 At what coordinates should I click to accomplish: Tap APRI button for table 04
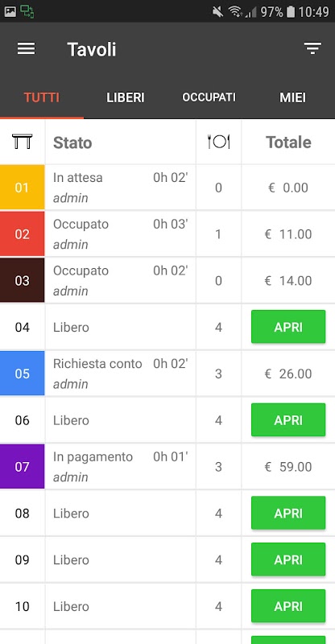pyautogui.click(x=288, y=327)
